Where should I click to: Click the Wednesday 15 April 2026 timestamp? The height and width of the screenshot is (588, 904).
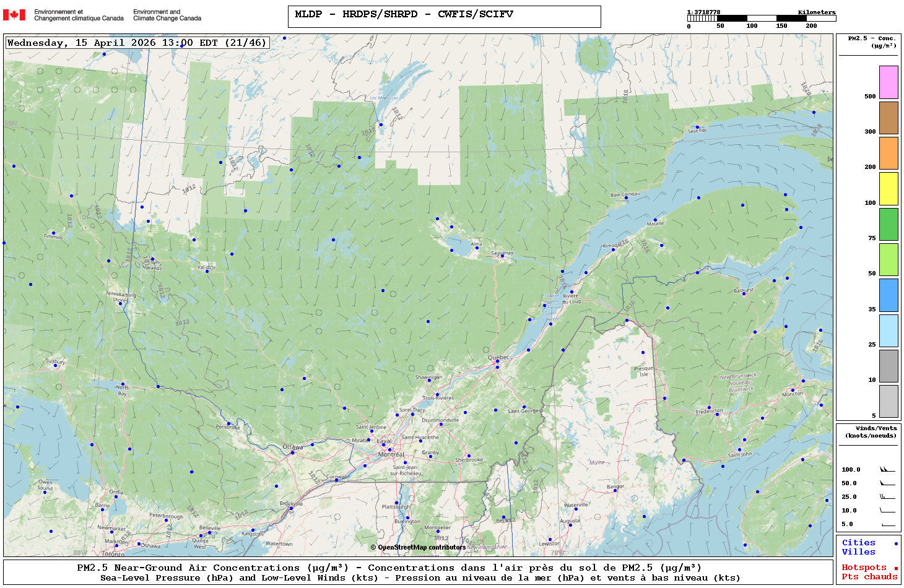pos(137,43)
